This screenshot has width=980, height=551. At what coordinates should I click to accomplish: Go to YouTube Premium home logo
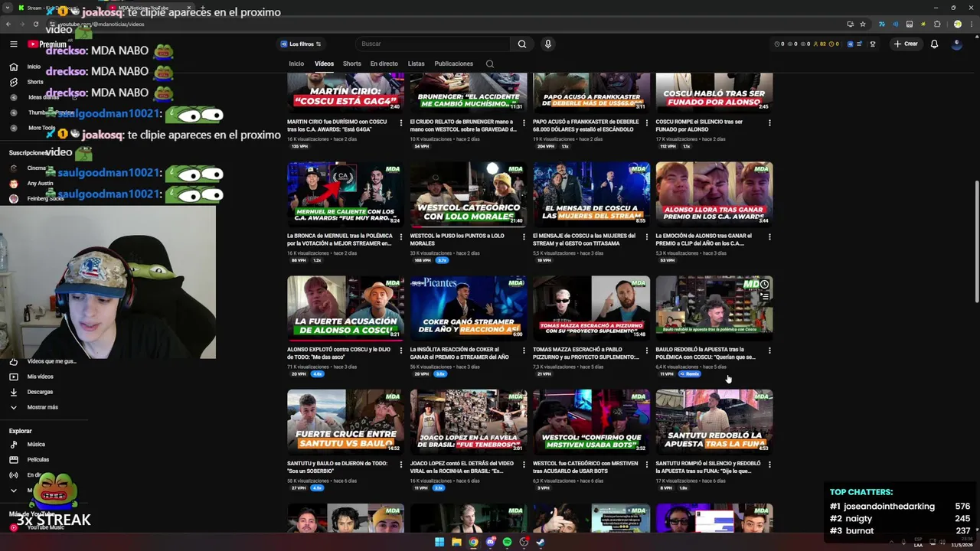click(x=47, y=44)
